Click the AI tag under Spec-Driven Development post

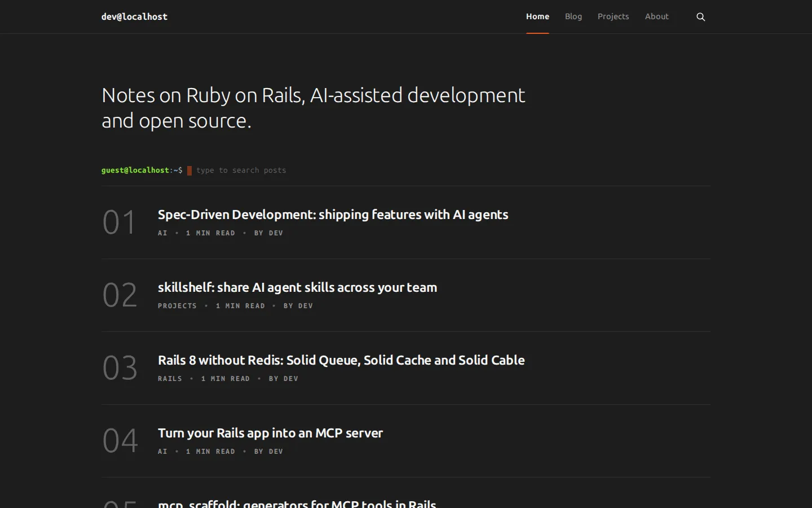pyautogui.click(x=162, y=233)
